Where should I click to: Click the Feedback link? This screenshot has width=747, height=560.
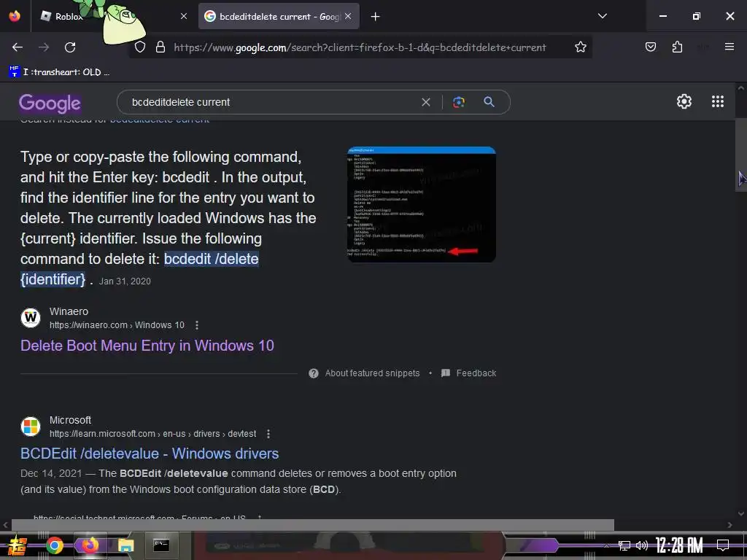coord(476,373)
